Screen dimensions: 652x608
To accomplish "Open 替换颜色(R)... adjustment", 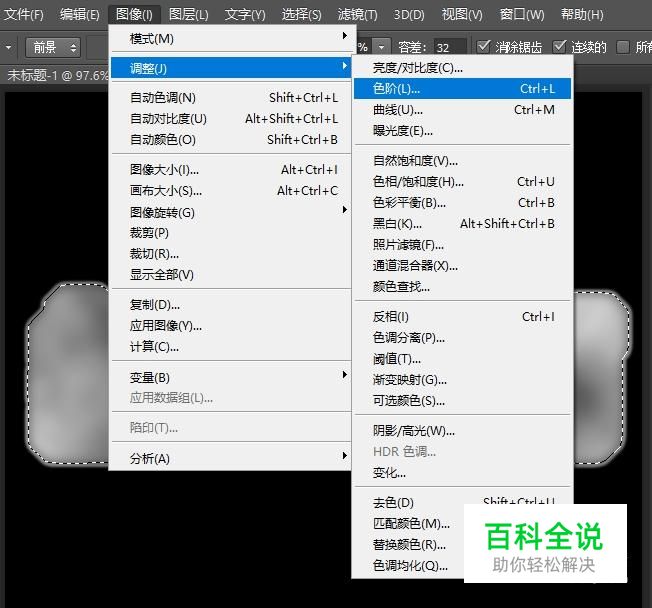I will [x=409, y=544].
